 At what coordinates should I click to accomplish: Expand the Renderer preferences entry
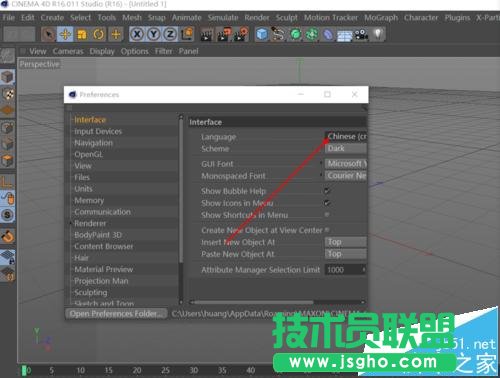pos(71,223)
